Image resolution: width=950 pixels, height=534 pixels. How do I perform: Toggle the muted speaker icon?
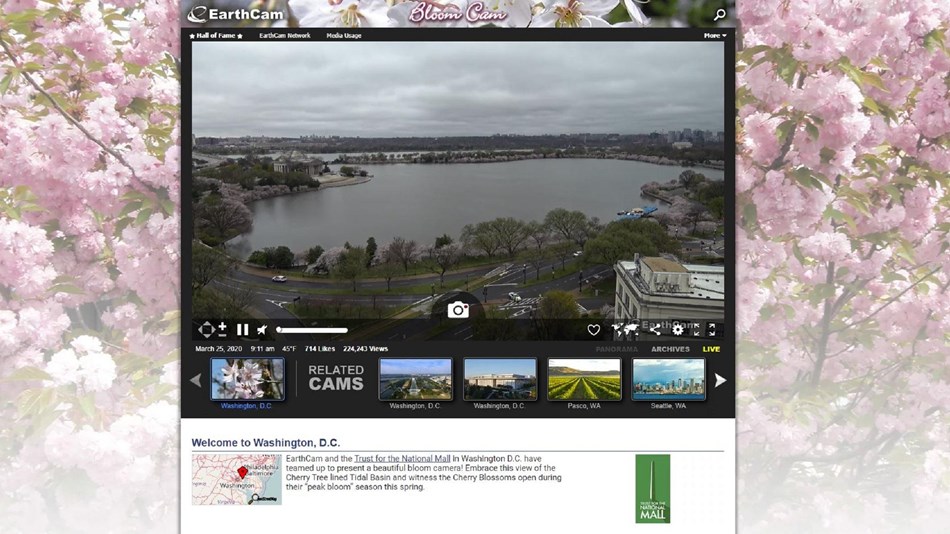262,330
